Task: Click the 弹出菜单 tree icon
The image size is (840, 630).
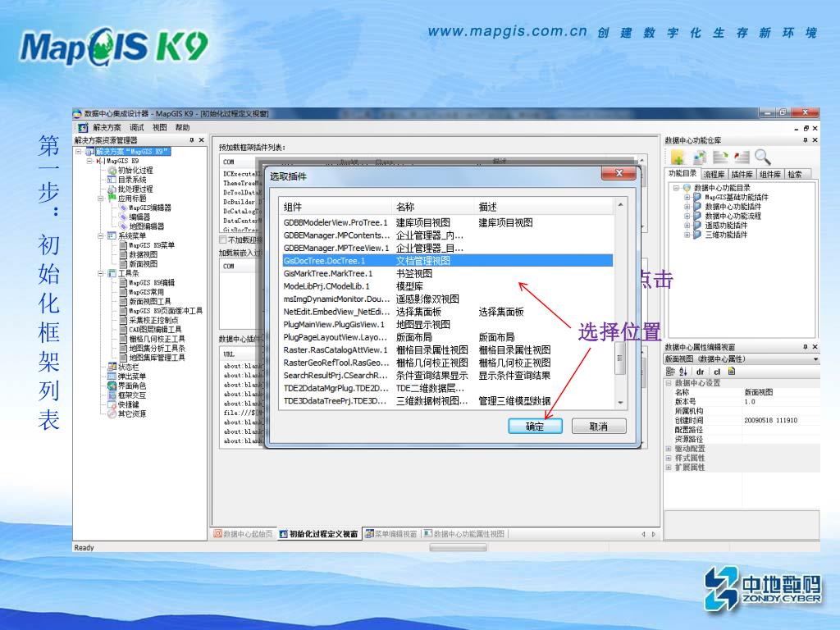Action: (112, 376)
